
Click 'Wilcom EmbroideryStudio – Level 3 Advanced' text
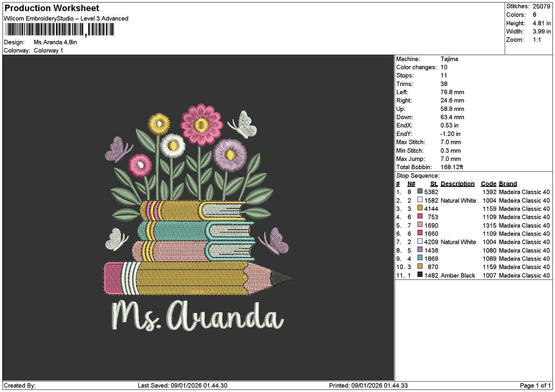click(x=66, y=18)
